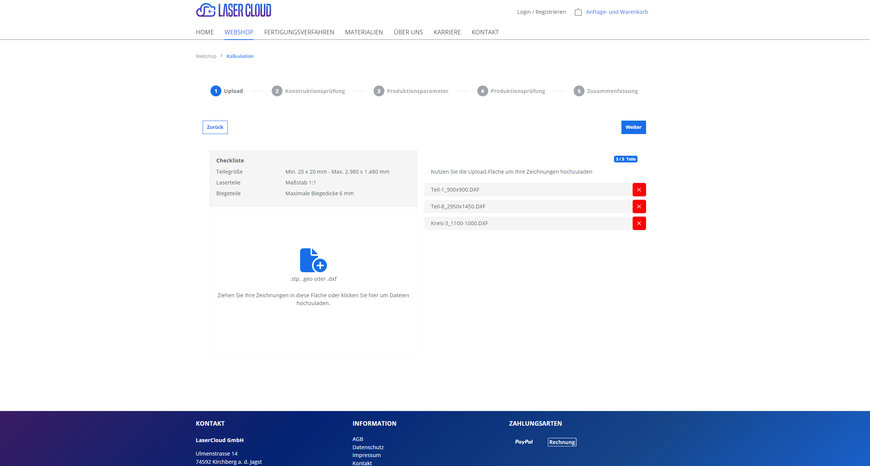Remove file Kreis-3_1100-1000.DXF
The image size is (870, 466).
(639, 223)
